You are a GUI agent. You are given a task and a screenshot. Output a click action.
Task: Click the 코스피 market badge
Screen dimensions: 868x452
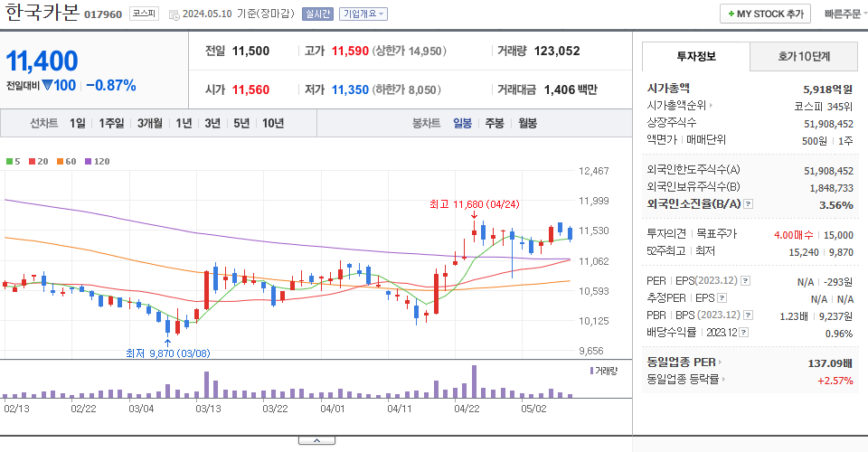[x=144, y=14]
